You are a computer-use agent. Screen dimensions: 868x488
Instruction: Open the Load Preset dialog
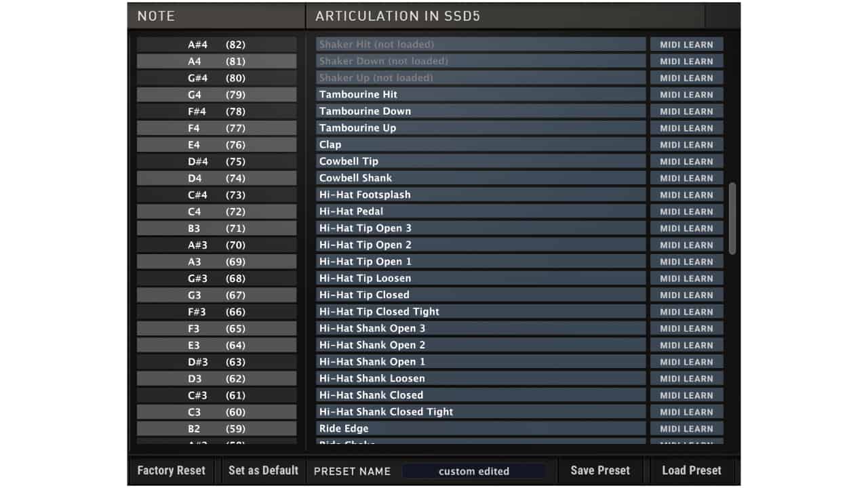pyautogui.click(x=691, y=470)
